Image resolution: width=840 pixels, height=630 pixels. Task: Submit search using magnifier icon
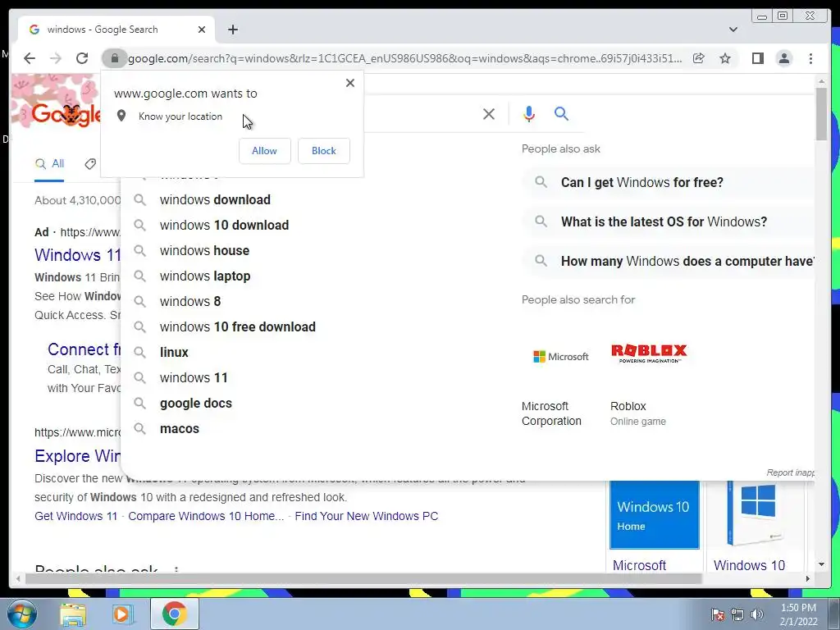(561, 113)
